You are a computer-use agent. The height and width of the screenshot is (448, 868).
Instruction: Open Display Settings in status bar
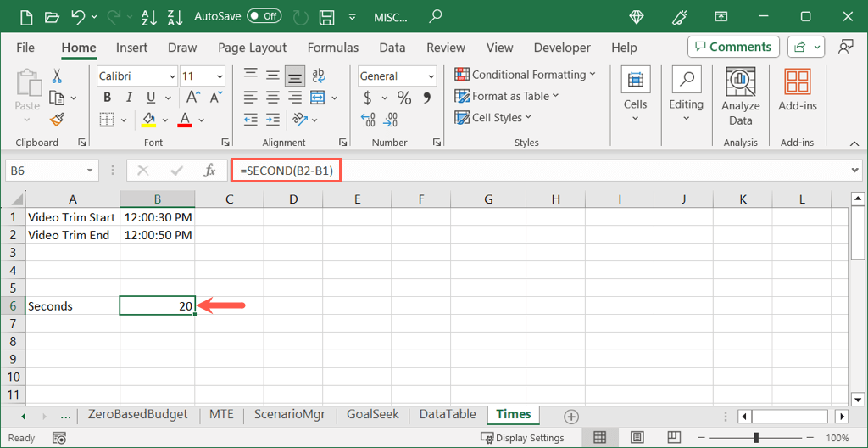pyautogui.click(x=522, y=438)
